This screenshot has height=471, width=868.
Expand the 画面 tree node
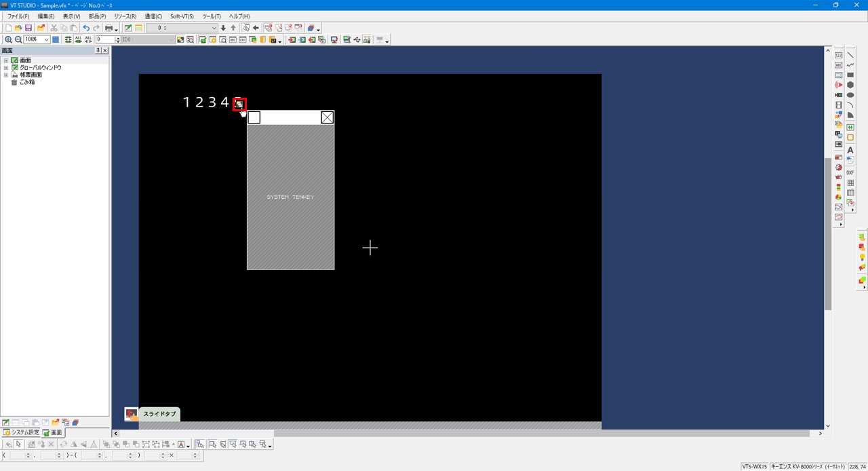[6, 60]
